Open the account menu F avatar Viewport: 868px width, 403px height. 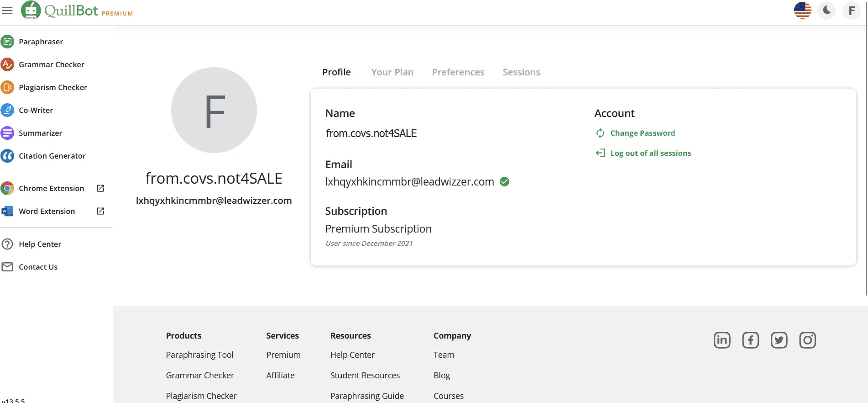(x=851, y=10)
